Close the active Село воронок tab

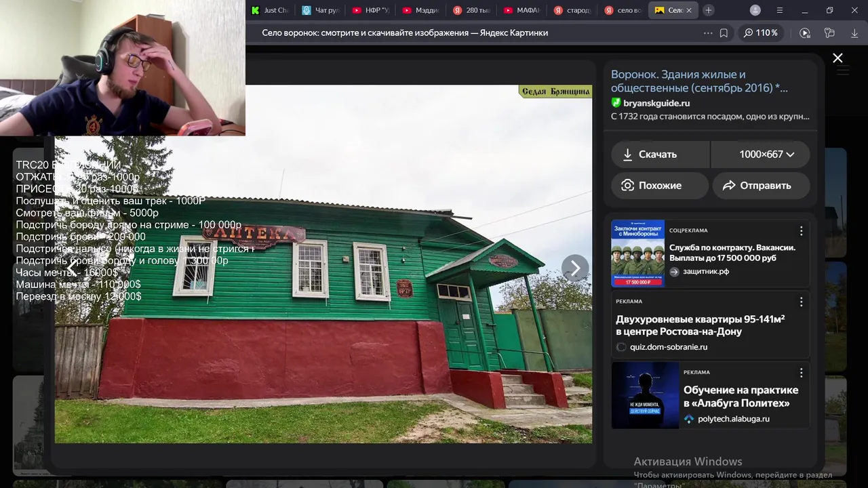[x=689, y=10]
